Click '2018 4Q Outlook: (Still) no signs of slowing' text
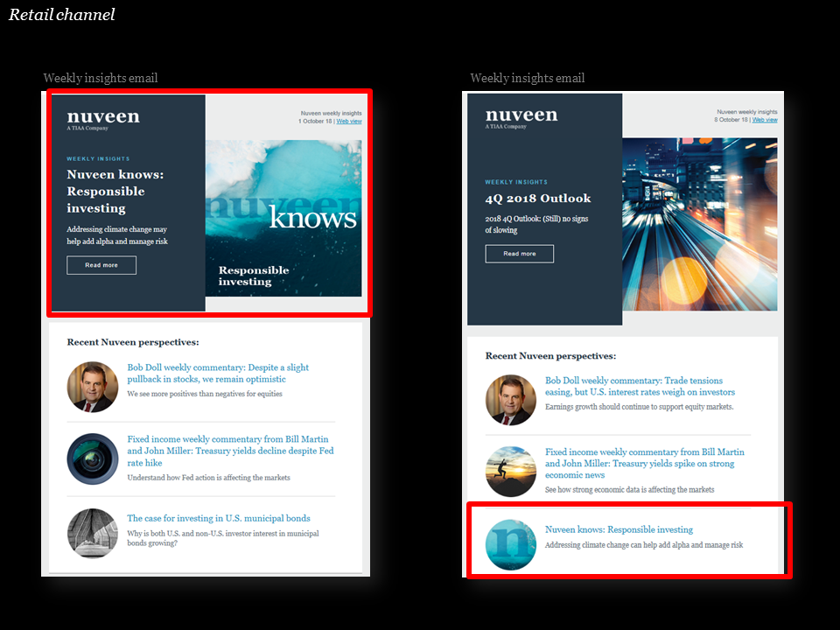This screenshot has height=630, width=840. pos(536,225)
